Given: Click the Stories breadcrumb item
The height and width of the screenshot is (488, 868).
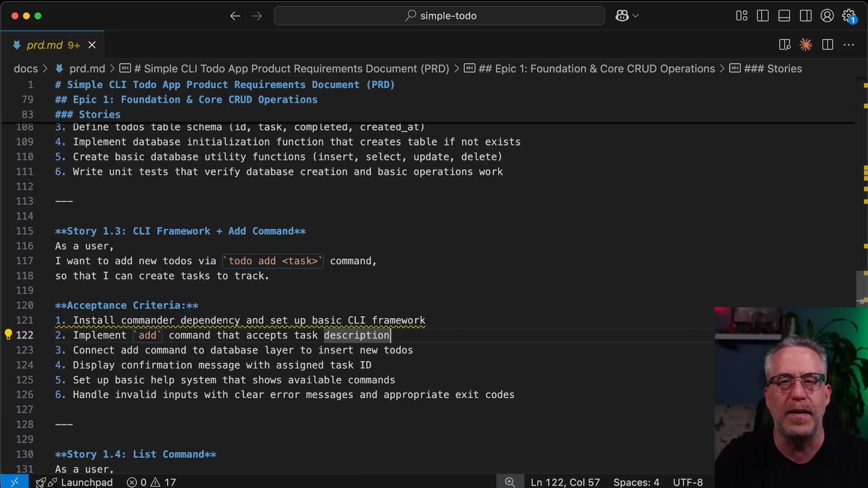Looking at the screenshot, I should (x=773, y=69).
